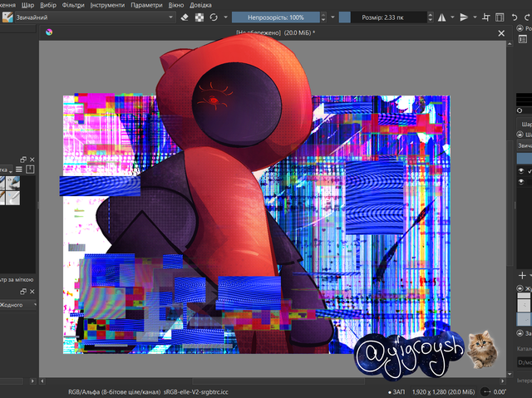Toggle the preserve alpha checkerboard icon
532x398 pixels.
pos(199,17)
